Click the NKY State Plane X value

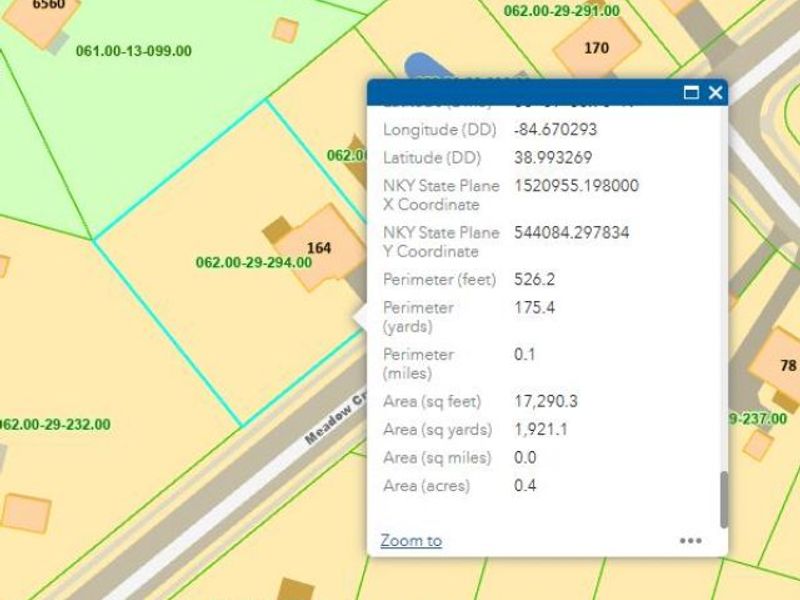[x=575, y=186]
